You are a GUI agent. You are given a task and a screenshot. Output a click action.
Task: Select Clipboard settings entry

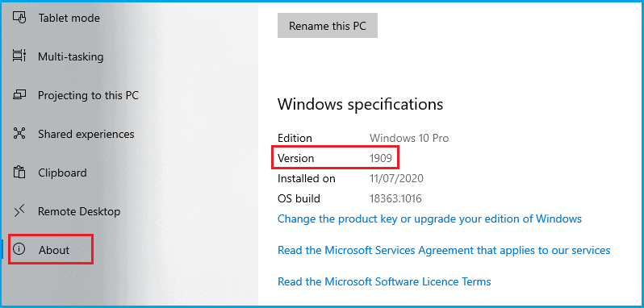[x=62, y=173]
